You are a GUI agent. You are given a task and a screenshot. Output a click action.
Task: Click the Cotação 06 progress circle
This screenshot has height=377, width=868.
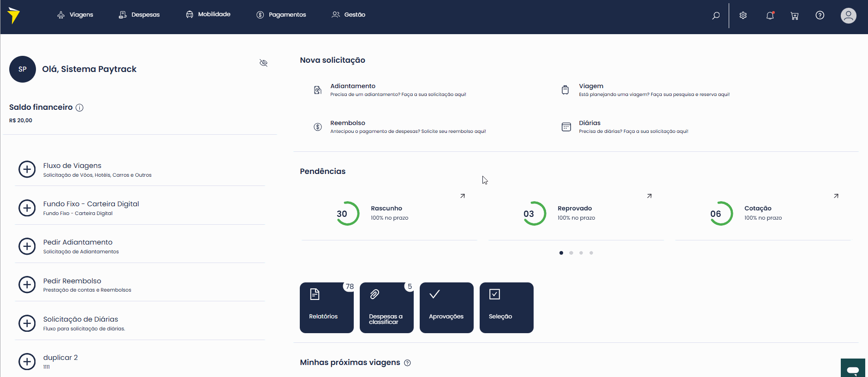pos(721,213)
